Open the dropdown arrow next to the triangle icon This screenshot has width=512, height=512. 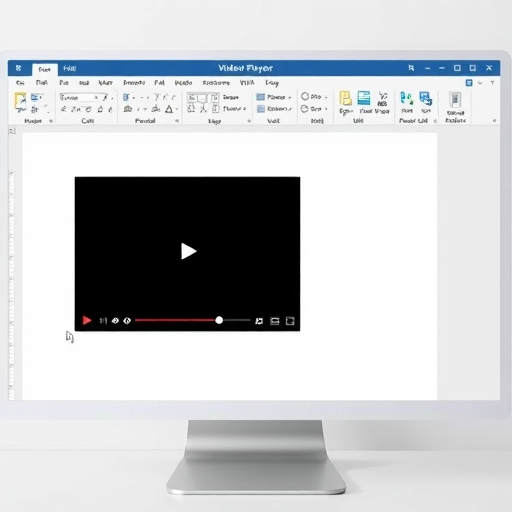coord(177,109)
